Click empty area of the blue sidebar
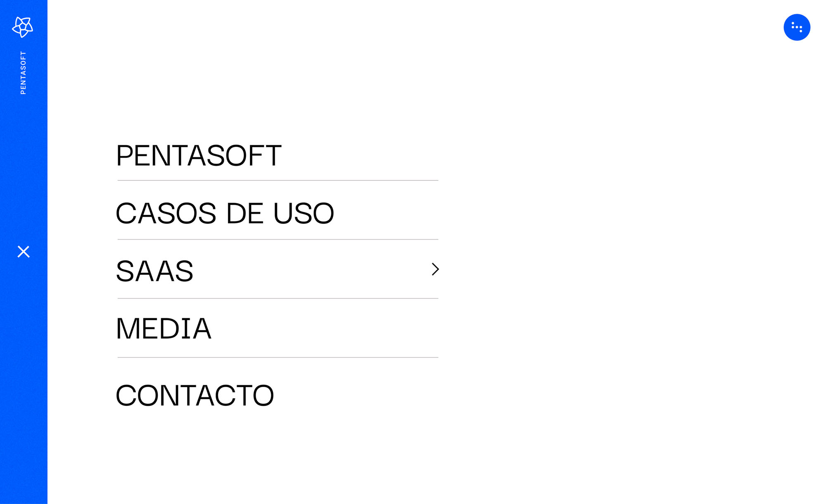 [x=24, y=371]
